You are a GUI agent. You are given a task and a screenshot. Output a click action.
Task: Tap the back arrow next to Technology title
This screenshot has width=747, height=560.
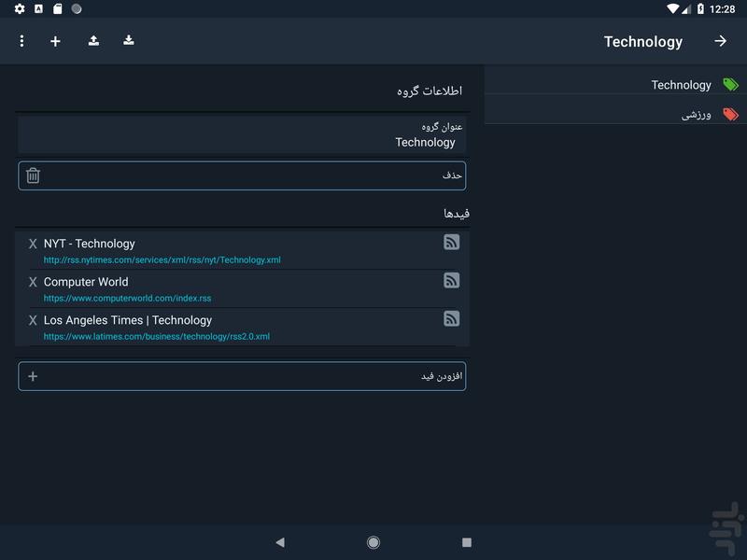(722, 41)
